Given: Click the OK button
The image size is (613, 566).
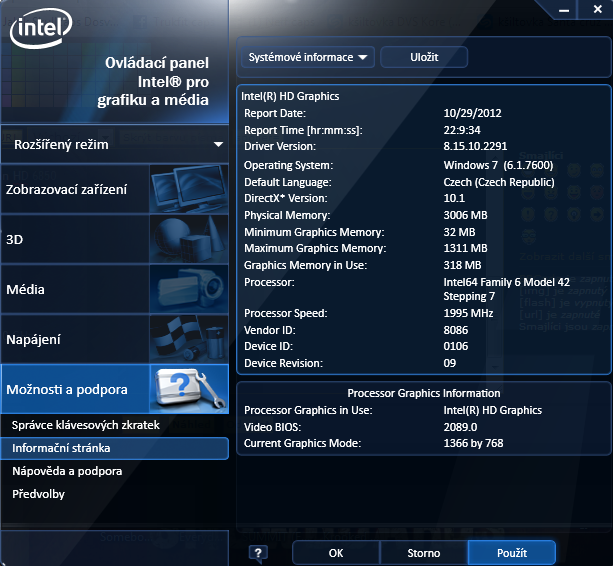Looking at the screenshot, I should coord(336,553).
